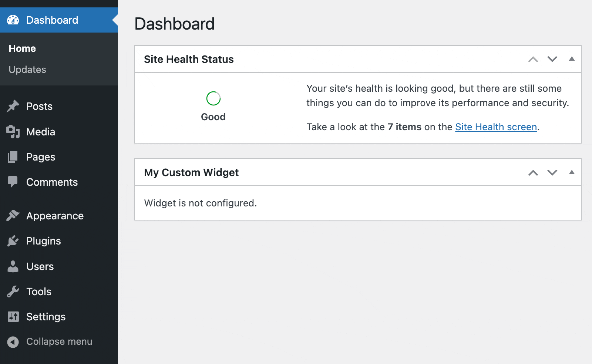Move My Custom Widget up
Screen dimensions: 592x364
click(x=533, y=172)
